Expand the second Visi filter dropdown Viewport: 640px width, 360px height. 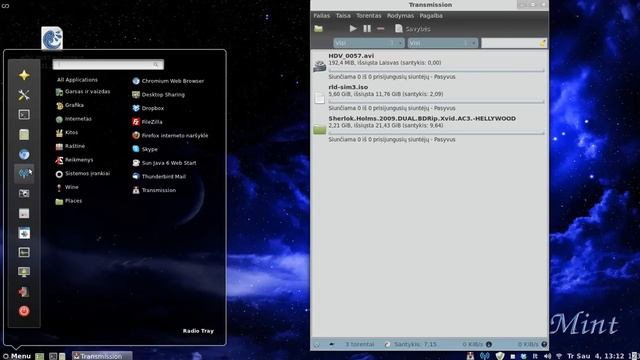click(442, 43)
